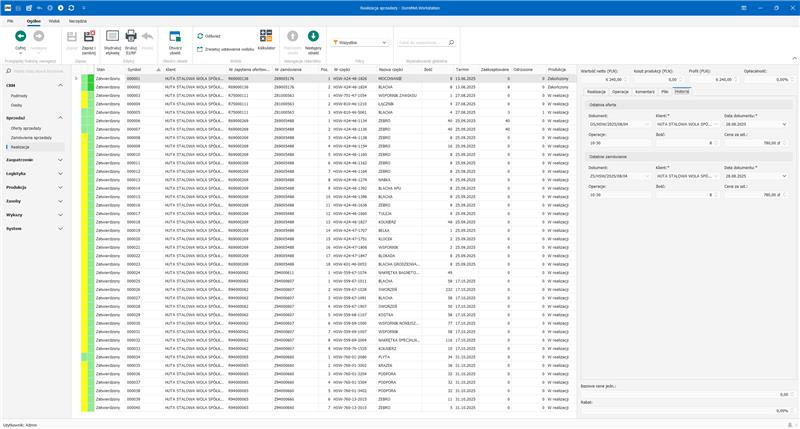Viewport: 800px width, 429px height.
Task: Click the Drukuj ELRF printer icon
Action: [131, 37]
